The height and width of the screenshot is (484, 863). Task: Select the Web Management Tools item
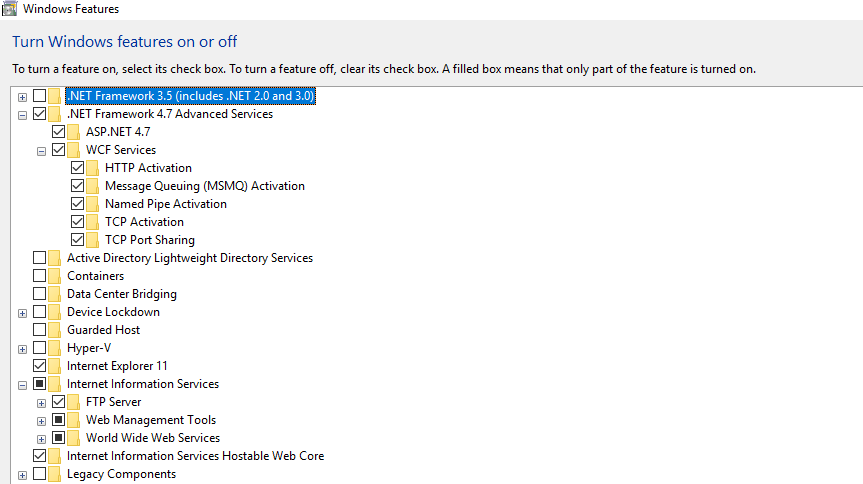click(150, 420)
